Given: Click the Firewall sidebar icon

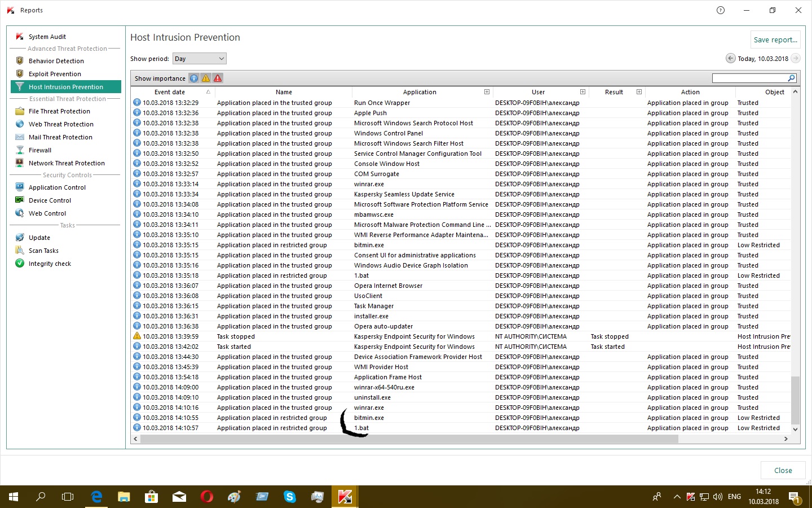Looking at the screenshot, I should pos(20,150).
